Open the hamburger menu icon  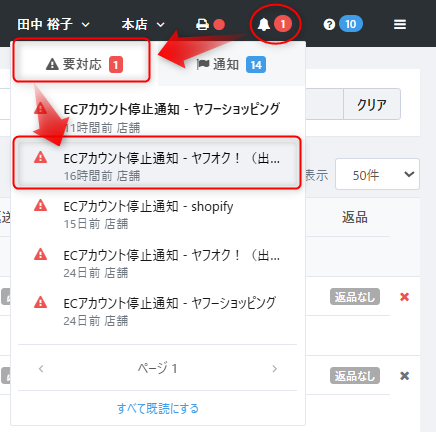pos(400,24)
